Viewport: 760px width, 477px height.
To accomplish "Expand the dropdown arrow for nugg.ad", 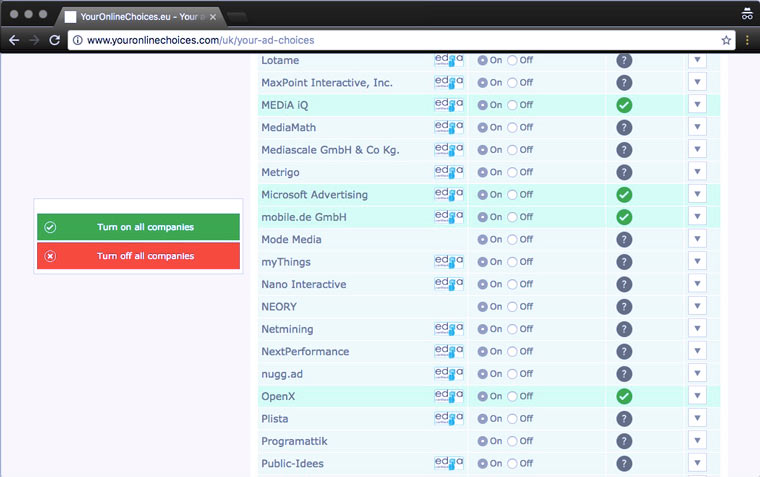I will click(697, 373).
